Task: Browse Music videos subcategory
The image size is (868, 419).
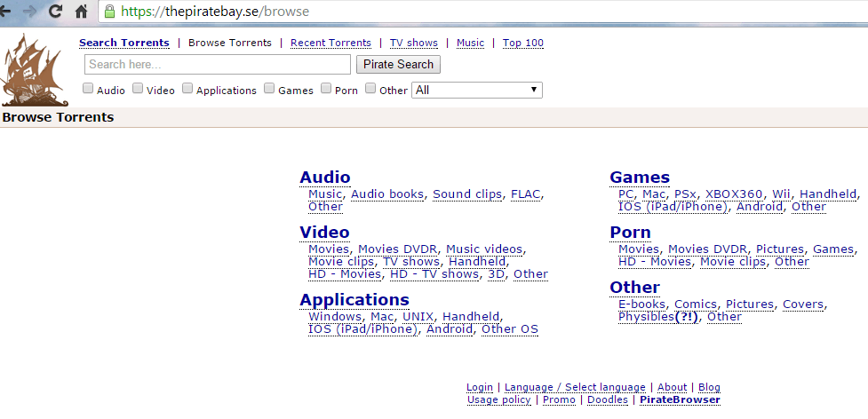Action: 484,249
